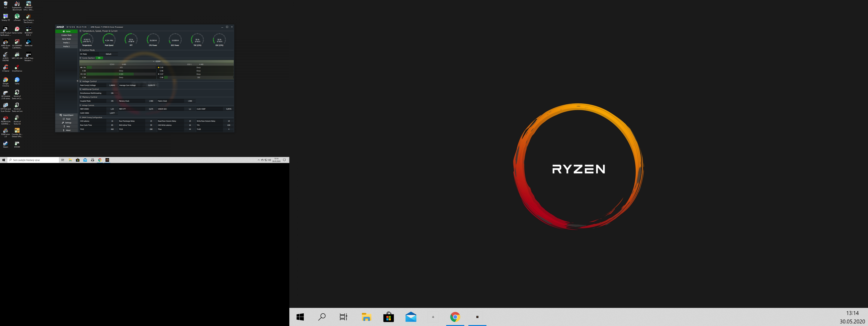Open the Help question mark item
This screenshot has height=326, width=868.
pos(64,127)
